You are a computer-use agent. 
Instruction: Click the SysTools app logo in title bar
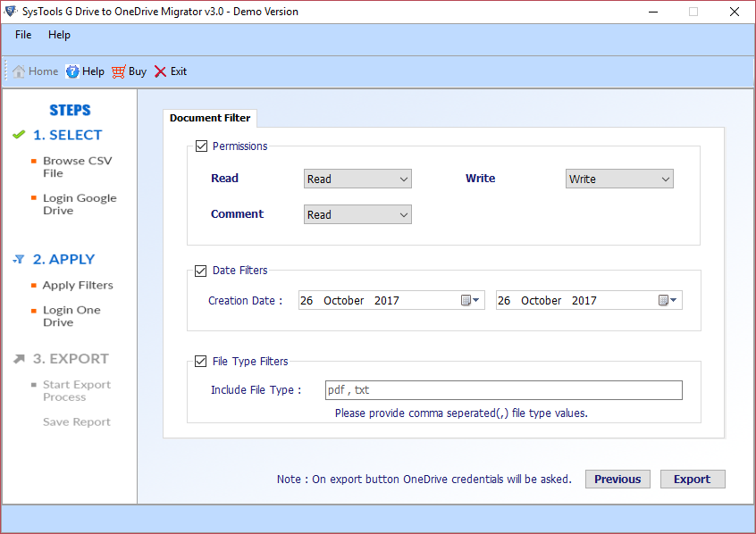click(11, 11)
